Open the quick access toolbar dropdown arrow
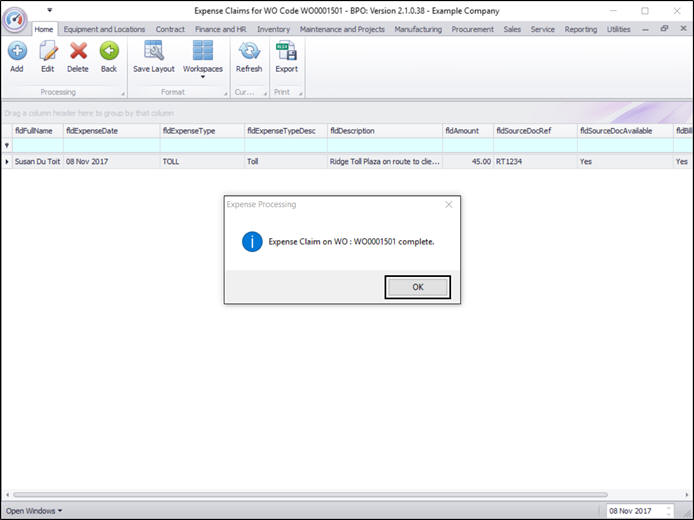This screenshot has width=694, height=520. click(50, 10)
